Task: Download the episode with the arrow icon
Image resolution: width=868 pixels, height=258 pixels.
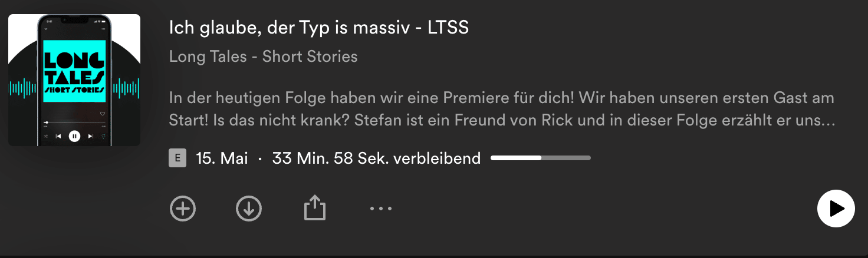Action: coord(249,209)
